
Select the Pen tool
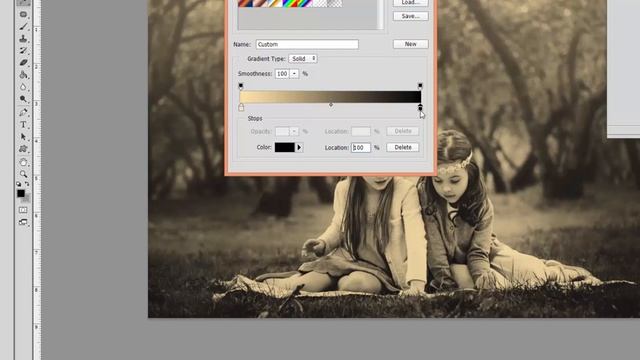pyautogui.click(x=23, y=112)
